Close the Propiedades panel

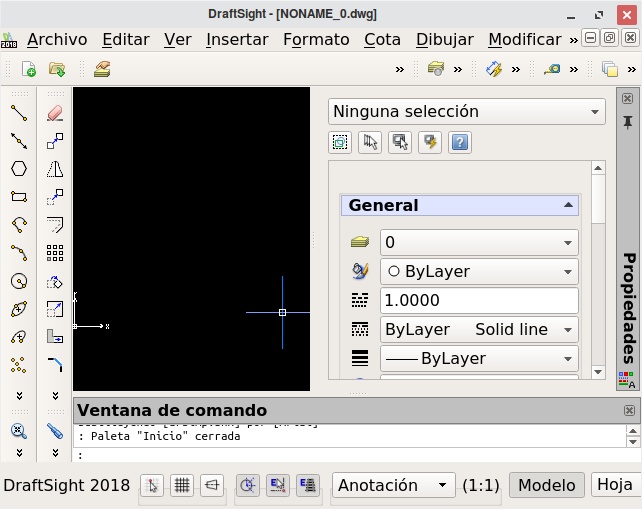tap(627, 98)
